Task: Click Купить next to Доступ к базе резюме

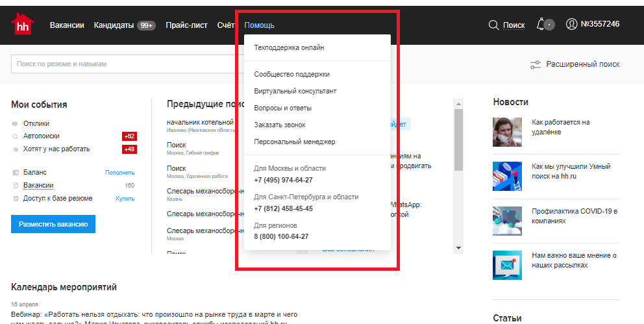Action: (x=125, y=198)
